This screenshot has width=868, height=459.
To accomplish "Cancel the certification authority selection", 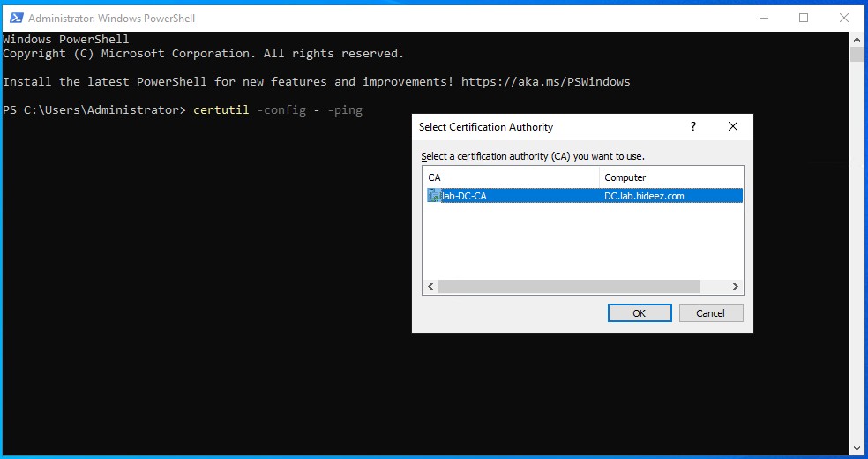I will point(710,313).
